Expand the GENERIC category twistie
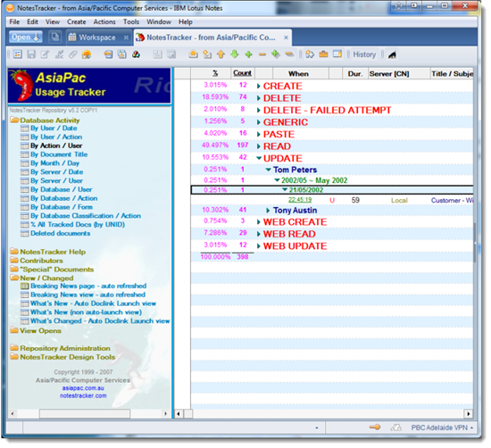491x448 pixels. [259, 122]
